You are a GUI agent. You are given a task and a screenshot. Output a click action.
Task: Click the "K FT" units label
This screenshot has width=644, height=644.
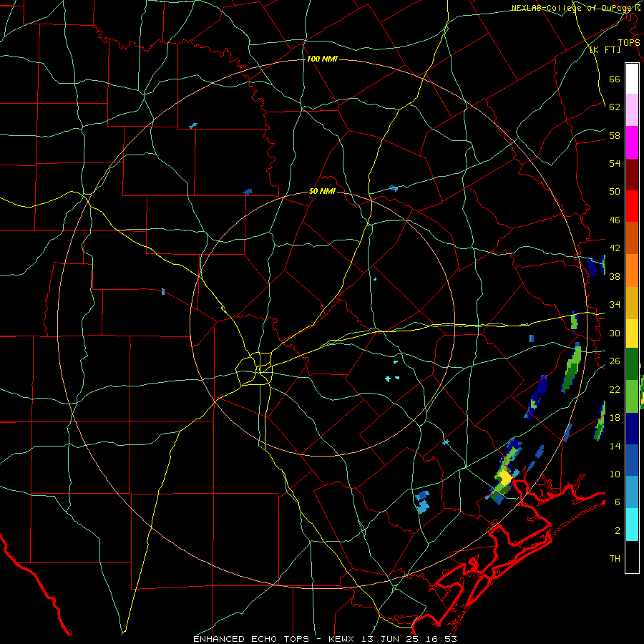click(605, 49)
